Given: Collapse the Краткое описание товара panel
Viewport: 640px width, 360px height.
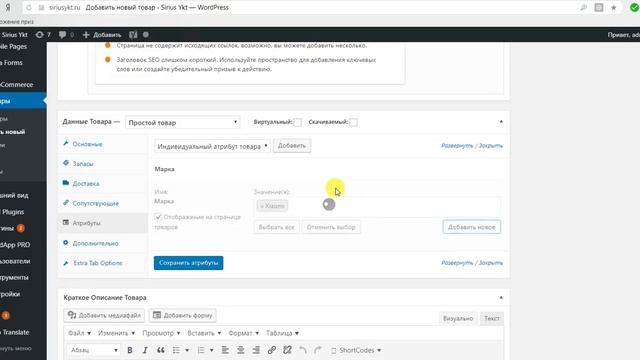Looking at the screenshot, I should 501,298.
